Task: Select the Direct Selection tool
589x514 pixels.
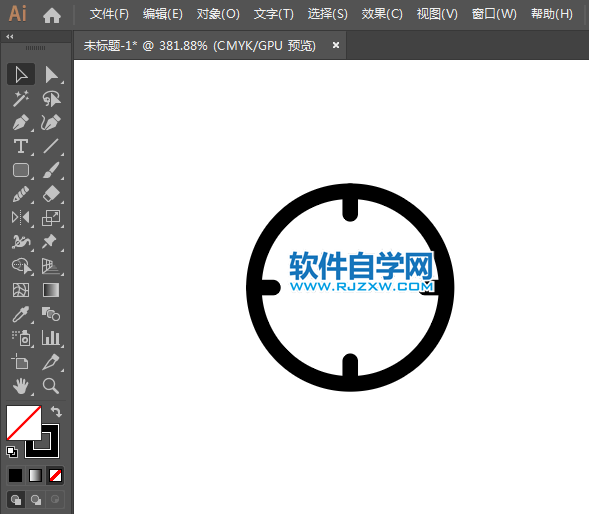Action: [51, 74]
